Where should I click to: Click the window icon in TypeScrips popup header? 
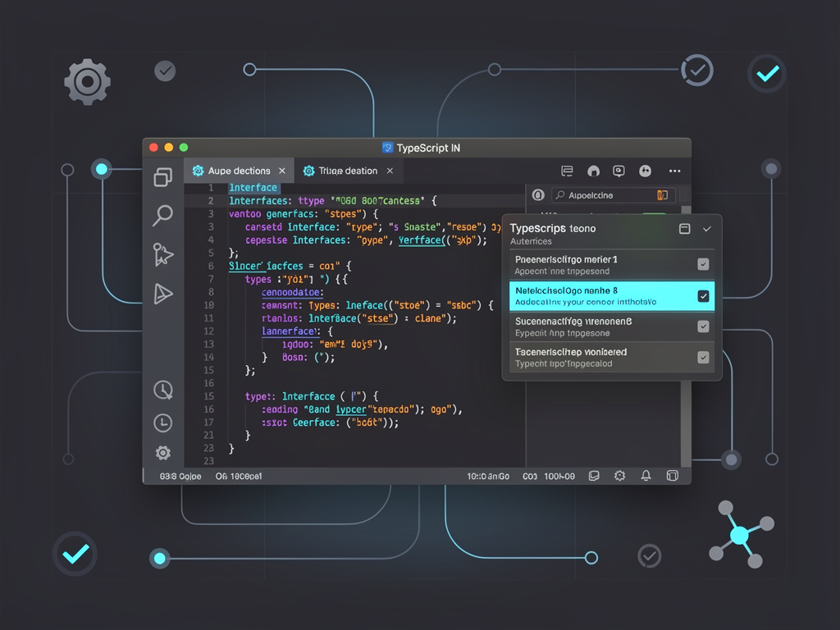coord(685,229)
